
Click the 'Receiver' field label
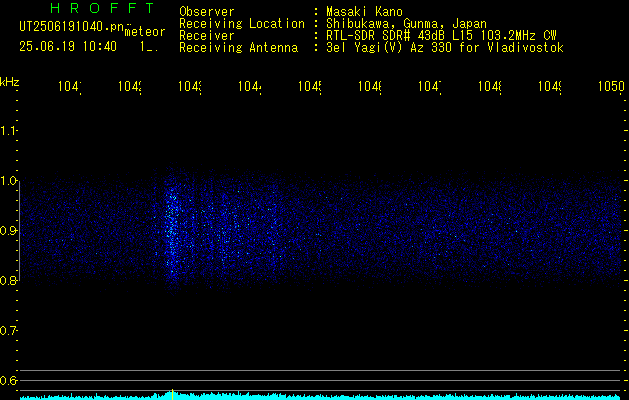tap(207, 36)
